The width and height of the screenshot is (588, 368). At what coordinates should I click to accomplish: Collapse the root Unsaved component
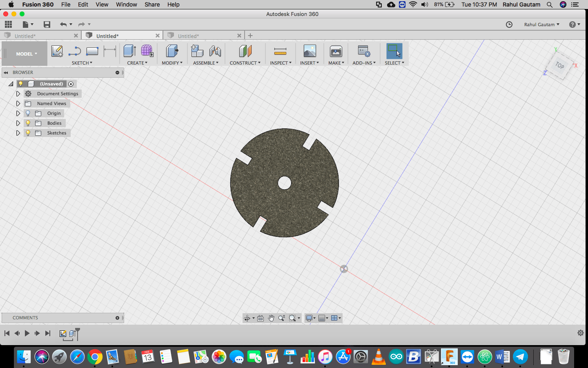pos(11,84)
